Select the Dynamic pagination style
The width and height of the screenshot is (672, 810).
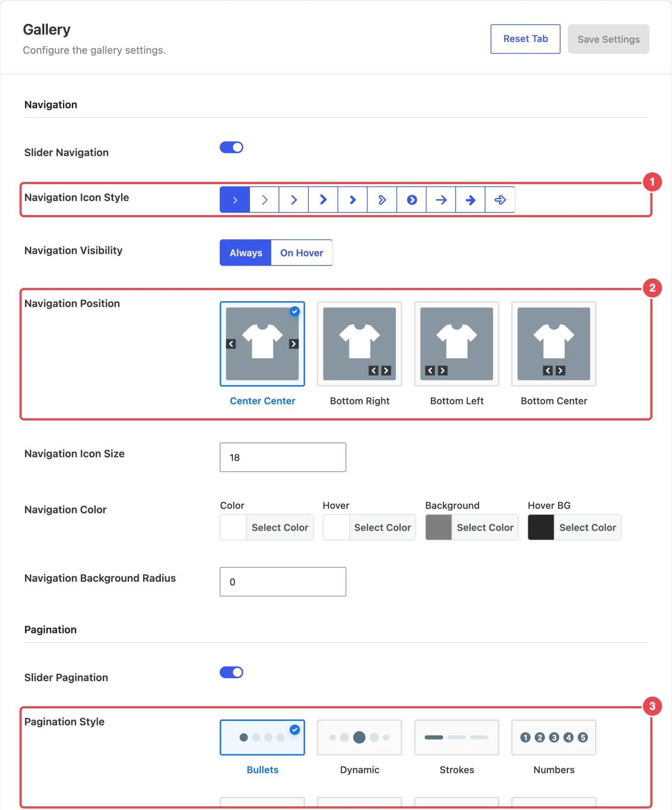coord(360,737)
